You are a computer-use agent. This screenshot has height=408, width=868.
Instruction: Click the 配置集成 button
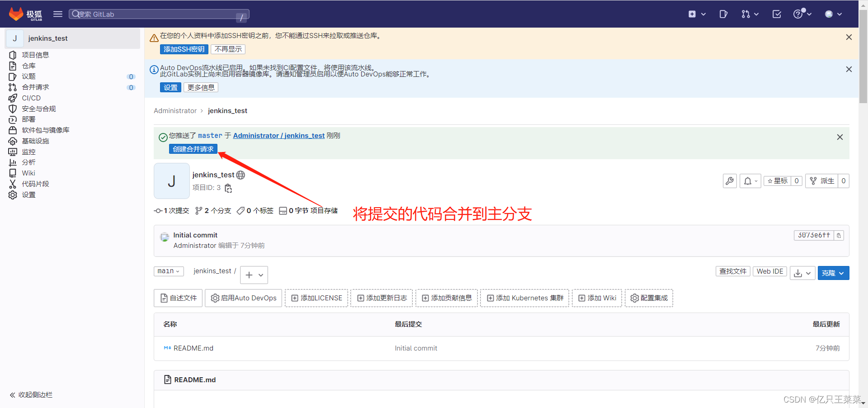pyautogui.click(x=649, y=298)
